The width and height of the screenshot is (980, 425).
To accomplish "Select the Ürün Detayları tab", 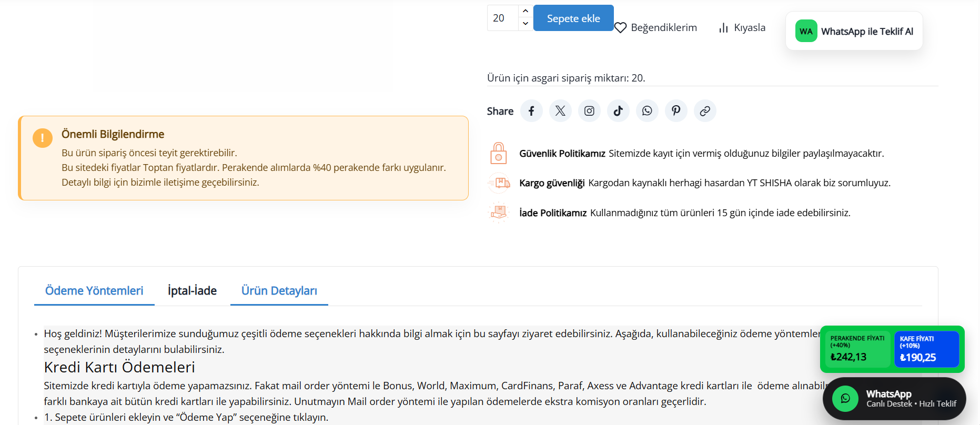I will (x=279, y=291).
